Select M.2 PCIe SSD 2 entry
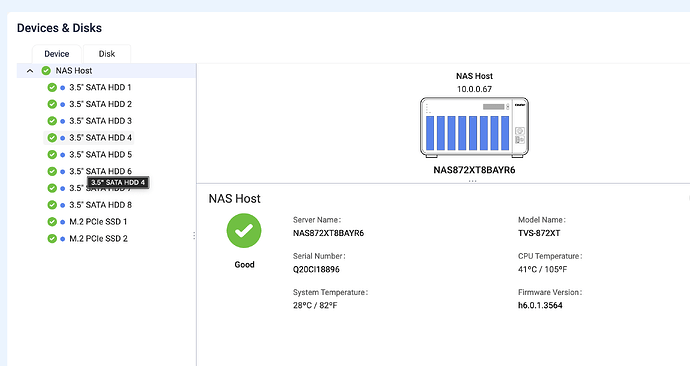The height and width of the screenshot is (366, 690). 98,238
